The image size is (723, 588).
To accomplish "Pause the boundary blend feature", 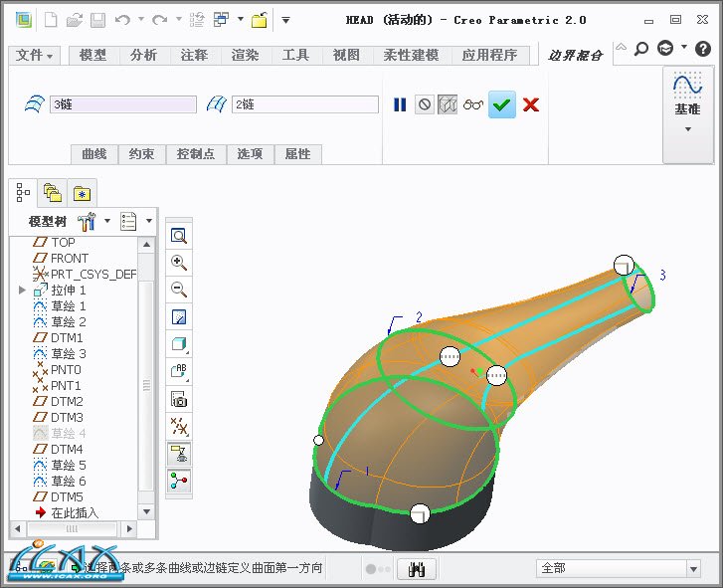I will [400, 104].
